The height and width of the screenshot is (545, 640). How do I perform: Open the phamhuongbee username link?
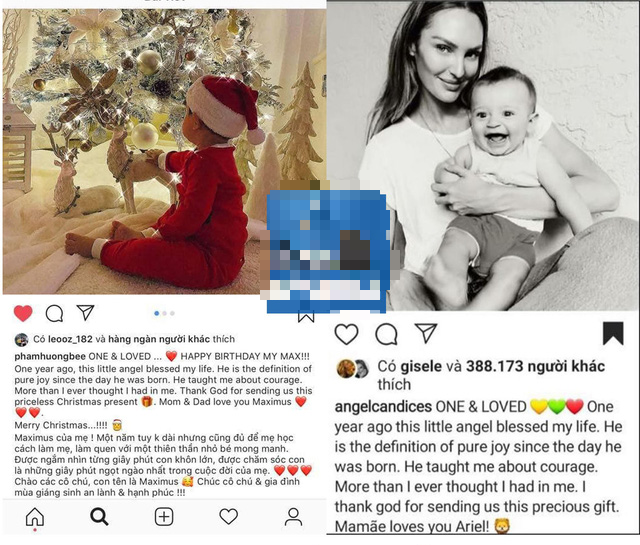[50, 356]
